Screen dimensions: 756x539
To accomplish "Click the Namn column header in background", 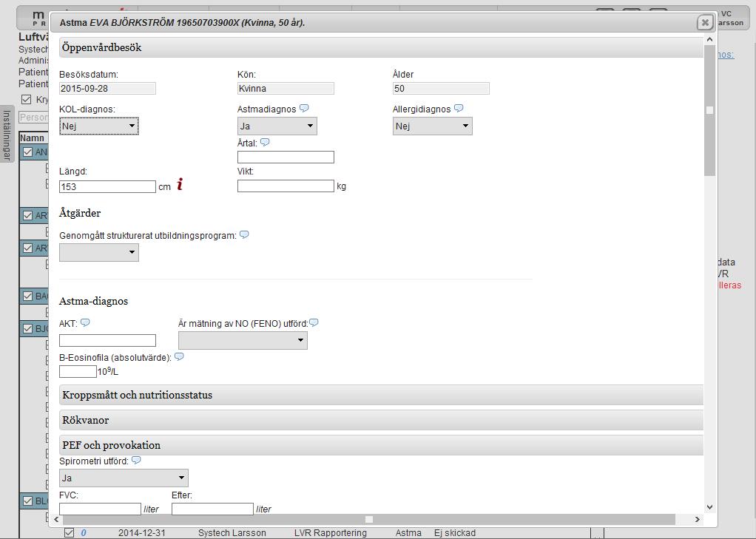I will pos(33,138).
